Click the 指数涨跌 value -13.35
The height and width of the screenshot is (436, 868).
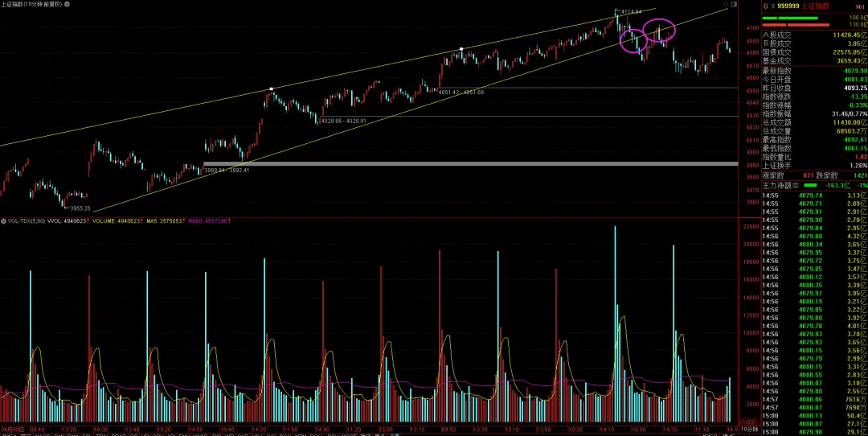pos(858,97)
